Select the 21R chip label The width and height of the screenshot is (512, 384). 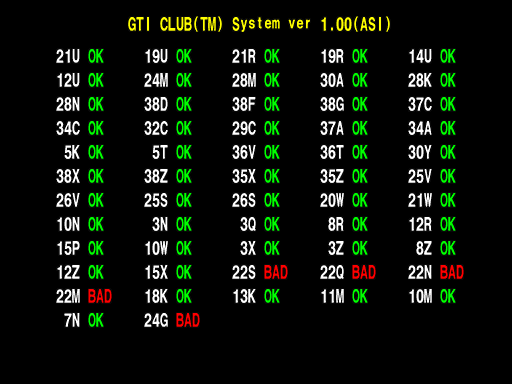244,56
